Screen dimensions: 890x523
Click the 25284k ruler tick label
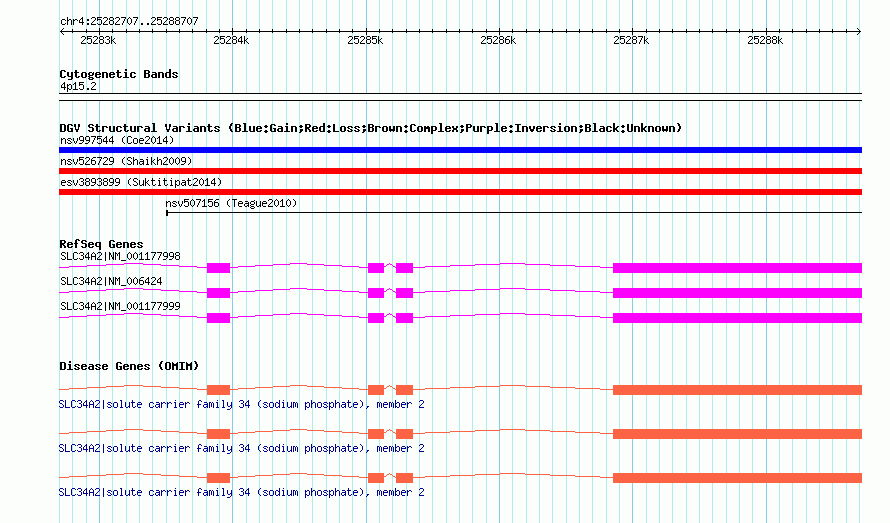coord(231,40)
